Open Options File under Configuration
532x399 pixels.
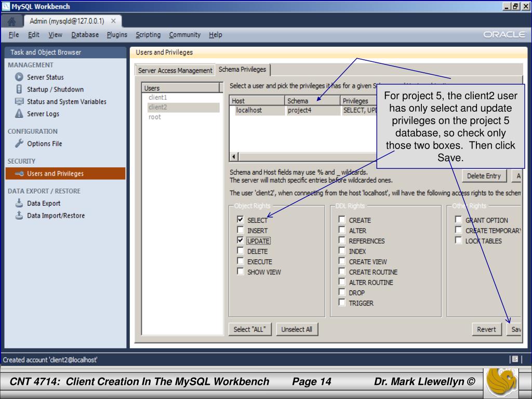[x=45, y=143]
